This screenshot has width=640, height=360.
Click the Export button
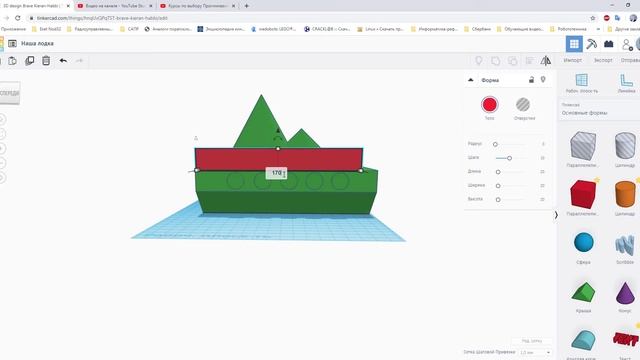pyautogui.click(x=603, y=60)
